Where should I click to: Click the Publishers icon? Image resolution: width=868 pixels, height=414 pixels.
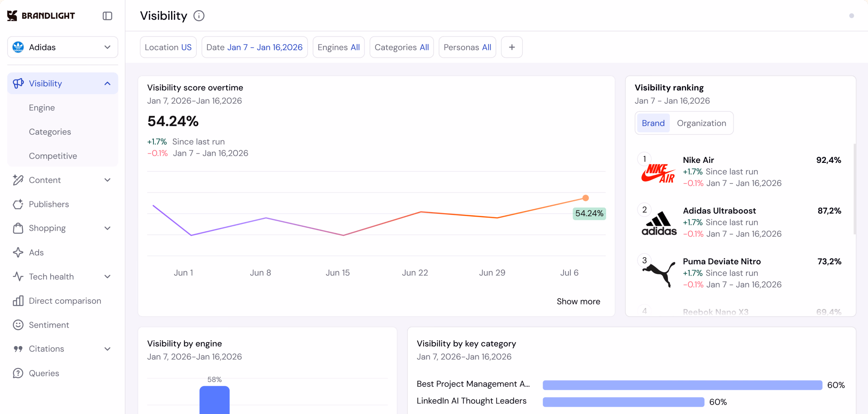pos(18,204)
